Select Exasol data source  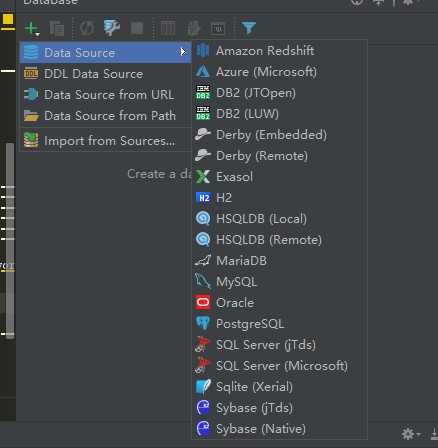pos(279,177)
